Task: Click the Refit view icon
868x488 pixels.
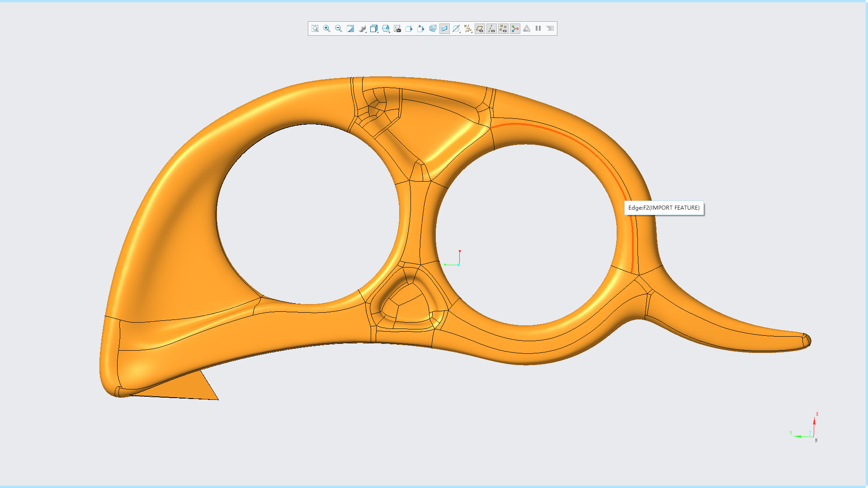Action: pos(315,28)
